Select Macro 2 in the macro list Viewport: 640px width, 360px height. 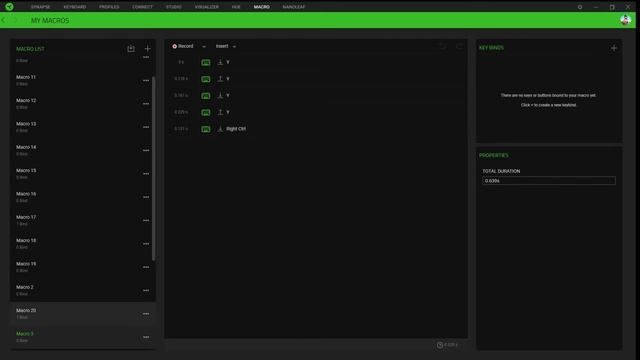pyautogui.click(x=82, y=290)
